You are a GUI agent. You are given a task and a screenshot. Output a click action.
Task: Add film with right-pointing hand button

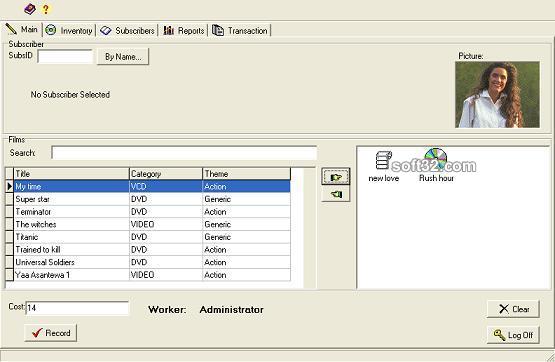(336, 177)
